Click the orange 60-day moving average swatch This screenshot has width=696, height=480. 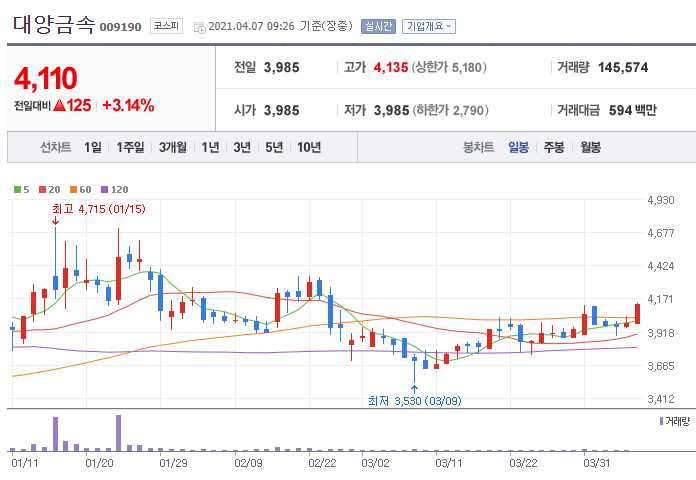[x=74, y=190]
